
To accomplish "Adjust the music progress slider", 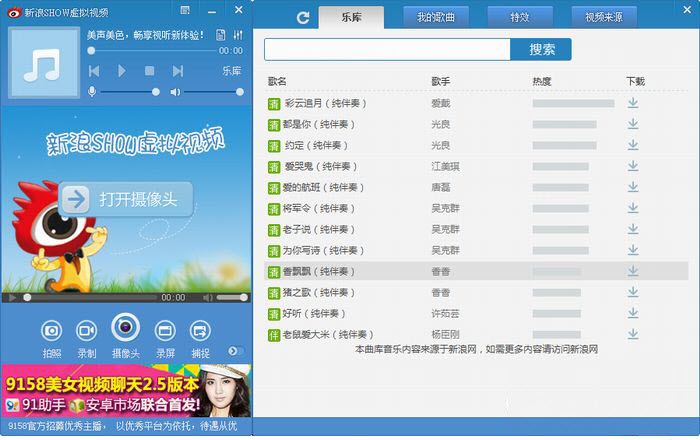I will click(x=154, y=50).
